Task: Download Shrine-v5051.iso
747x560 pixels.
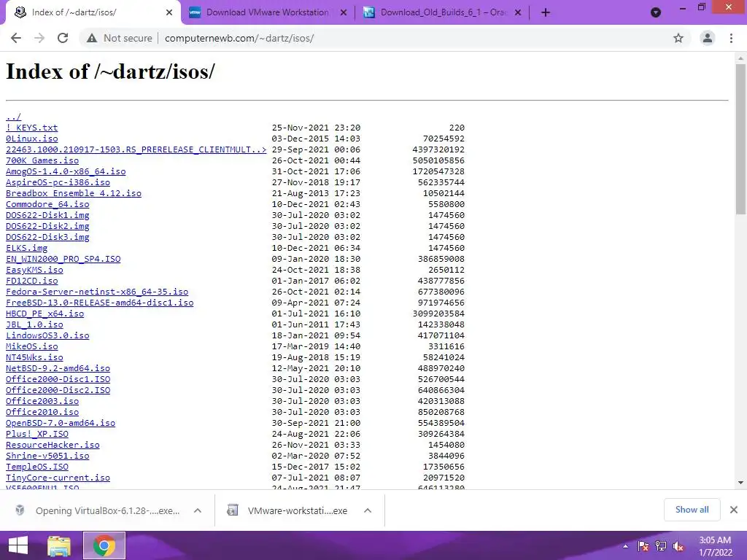Action: pos(47,456)
